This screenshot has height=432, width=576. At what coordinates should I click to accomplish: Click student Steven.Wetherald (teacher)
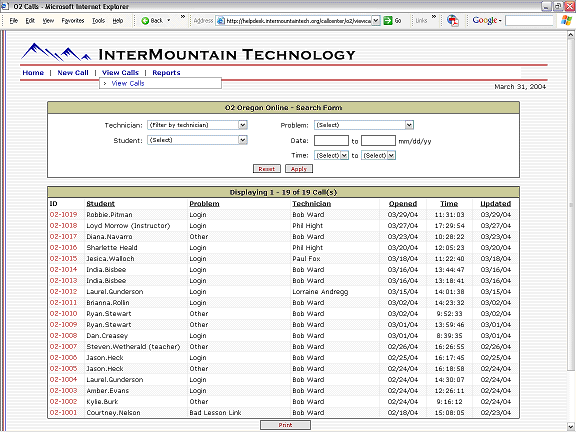pyautogui.click(x=133, y=346)
